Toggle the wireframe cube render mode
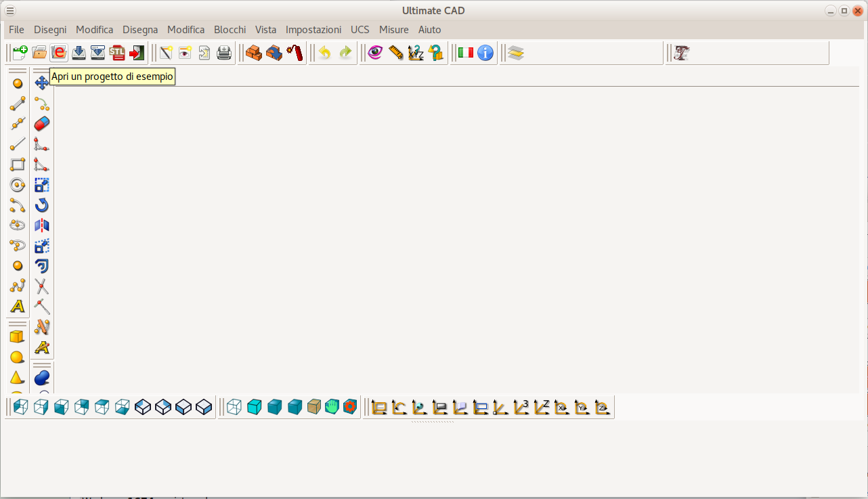 click(x=234, y=407)
